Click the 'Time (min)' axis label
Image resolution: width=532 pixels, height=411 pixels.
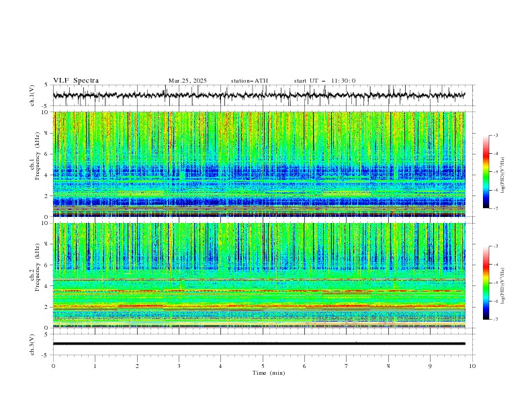point(269,373)
